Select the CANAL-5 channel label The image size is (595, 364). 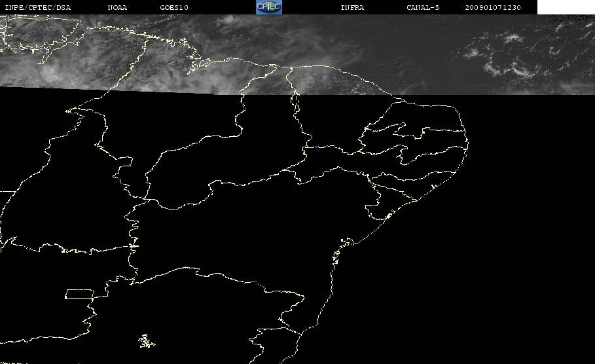tap(423, 7)
